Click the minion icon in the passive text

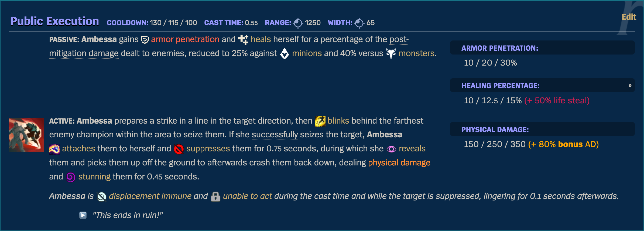click(284, 53)
